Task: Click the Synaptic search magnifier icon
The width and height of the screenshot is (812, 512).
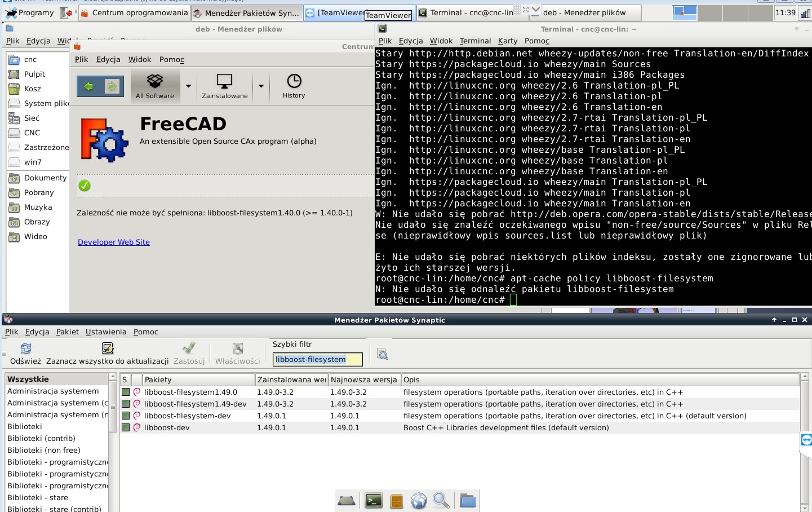Action: point(383,354)
